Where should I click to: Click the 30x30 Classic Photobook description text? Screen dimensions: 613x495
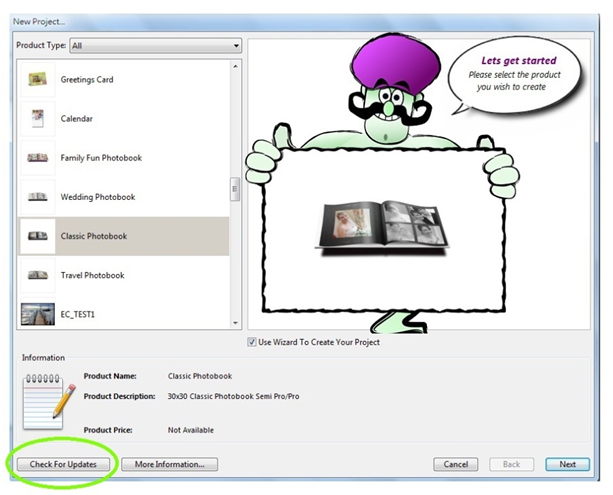(x=233, y=396)
